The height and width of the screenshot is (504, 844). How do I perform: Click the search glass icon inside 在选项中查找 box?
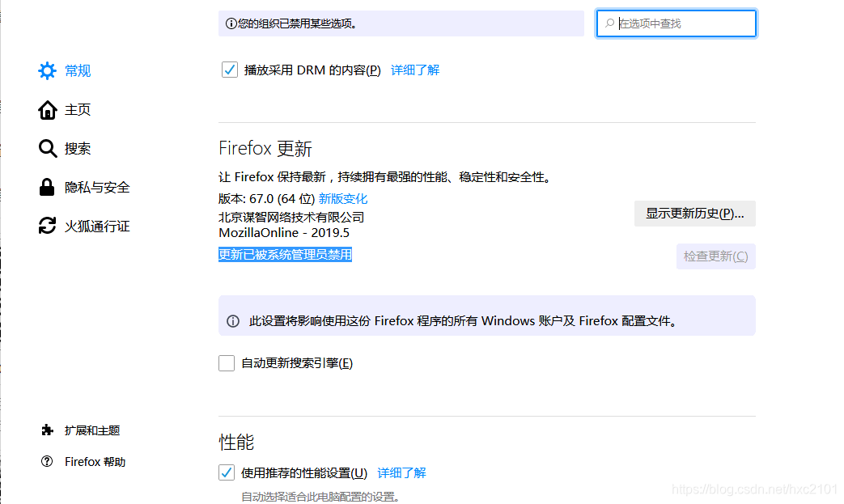tap(610, 23)
